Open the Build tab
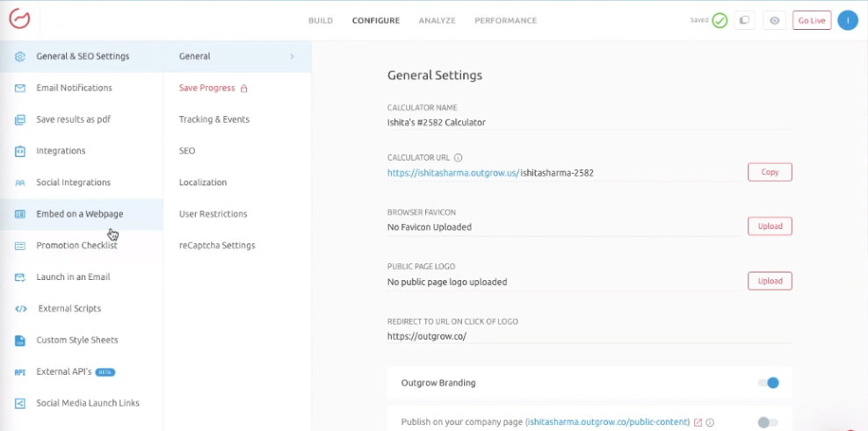868x431 pixels. point(321,20)
